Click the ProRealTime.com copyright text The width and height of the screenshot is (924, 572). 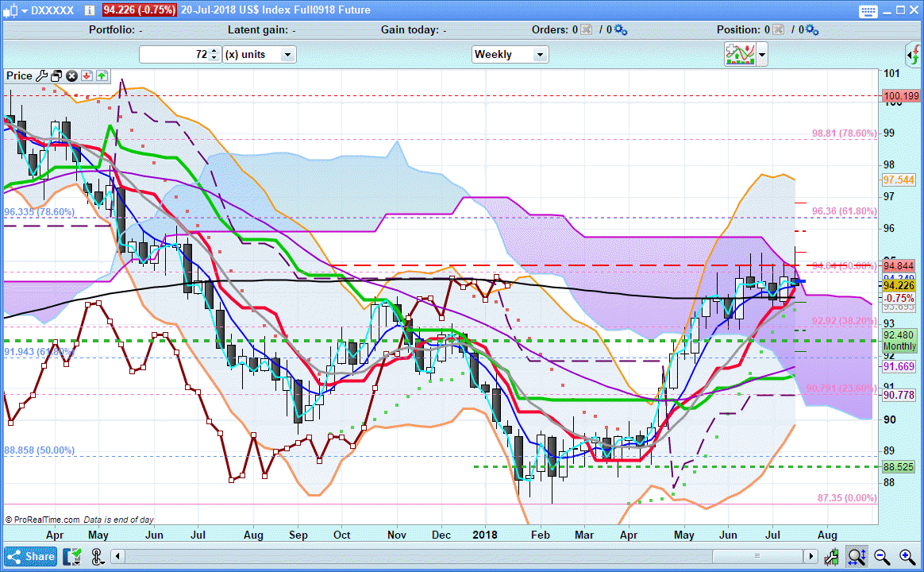pyautogui.click(x=42, y=520)
